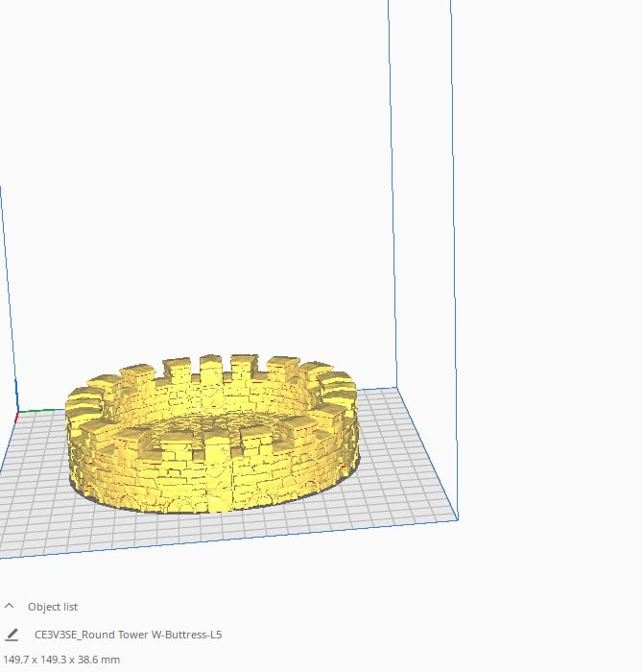Click the 149.7 x 149.3 x 38.6 mm dimensions text
This screenshot has width=643, height=672.
(x=61, y=660)
